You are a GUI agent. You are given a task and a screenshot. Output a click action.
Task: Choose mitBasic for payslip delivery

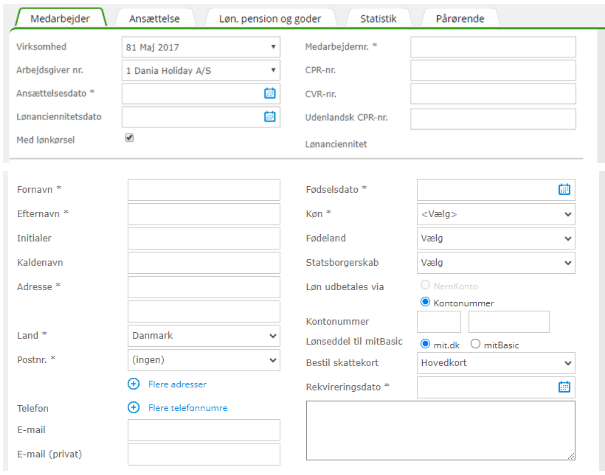pyautogui.click(x=475, y=343)
